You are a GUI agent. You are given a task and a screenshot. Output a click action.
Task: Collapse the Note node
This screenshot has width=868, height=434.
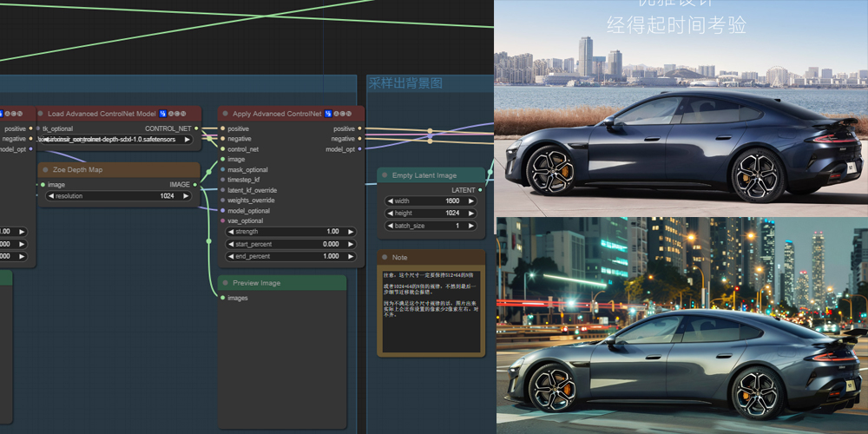385,257
